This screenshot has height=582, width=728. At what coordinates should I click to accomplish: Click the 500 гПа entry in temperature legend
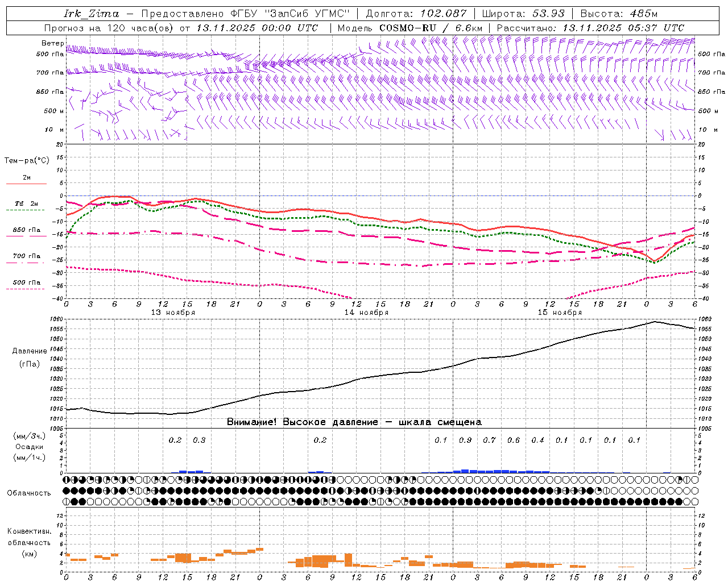(x=27, y=282)
